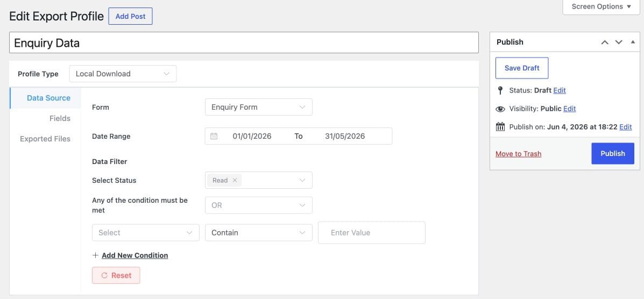Screen dimensions: 644x299
Task: Click the blue Publish button
Action: pyautogui.click(x=613, y=154)
